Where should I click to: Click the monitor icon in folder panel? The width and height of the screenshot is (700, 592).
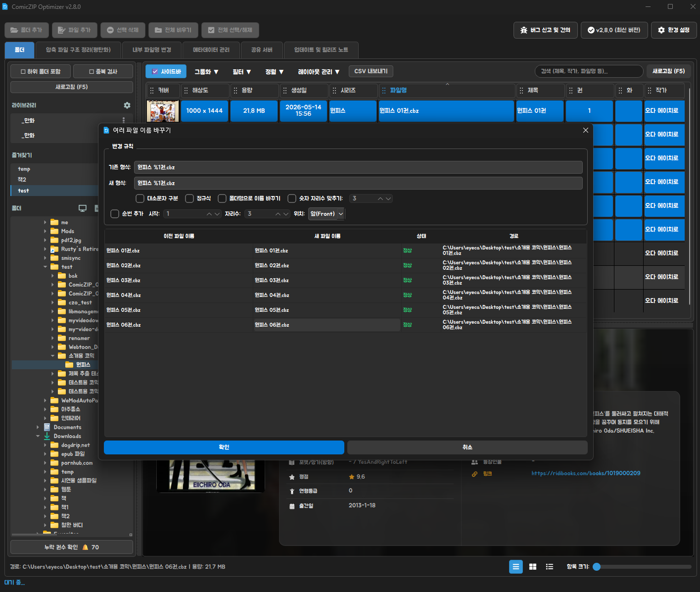pos(83,208)
